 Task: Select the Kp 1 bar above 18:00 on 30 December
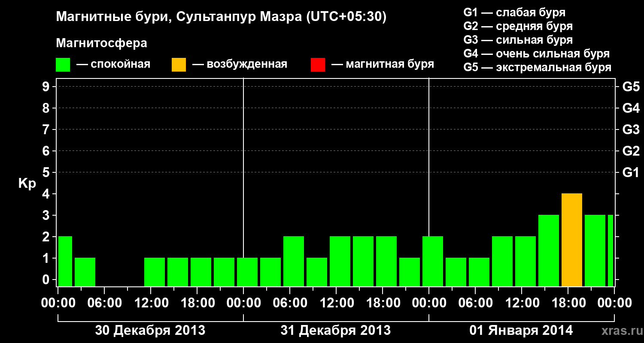(x=201, y=272)
